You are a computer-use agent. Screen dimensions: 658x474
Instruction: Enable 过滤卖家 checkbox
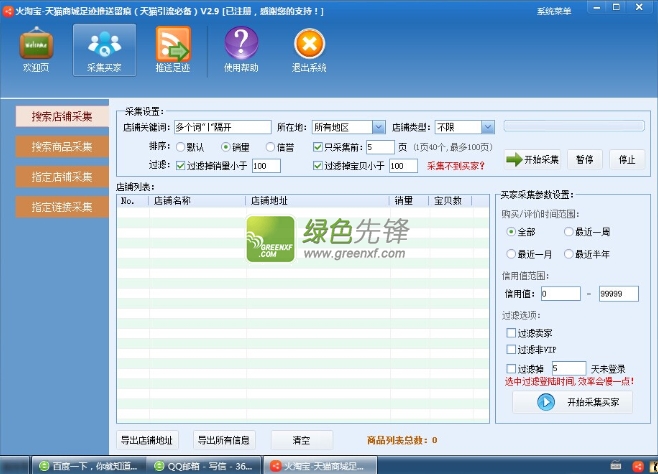click(x=511, y=333)
